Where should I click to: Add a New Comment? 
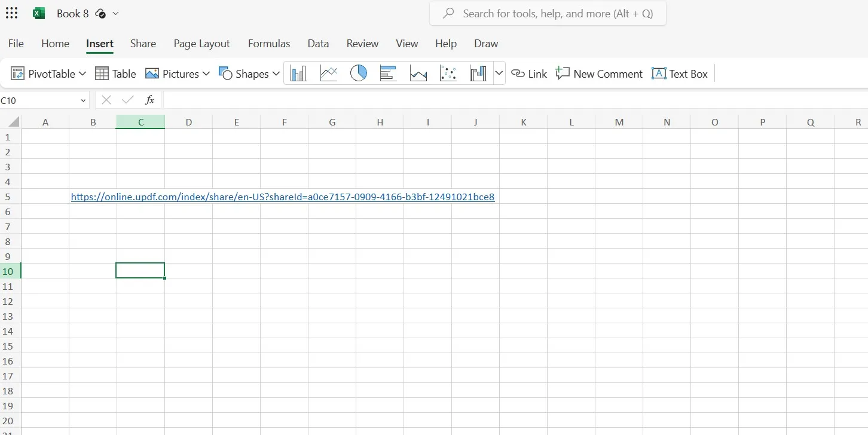[x=599, y=73]
